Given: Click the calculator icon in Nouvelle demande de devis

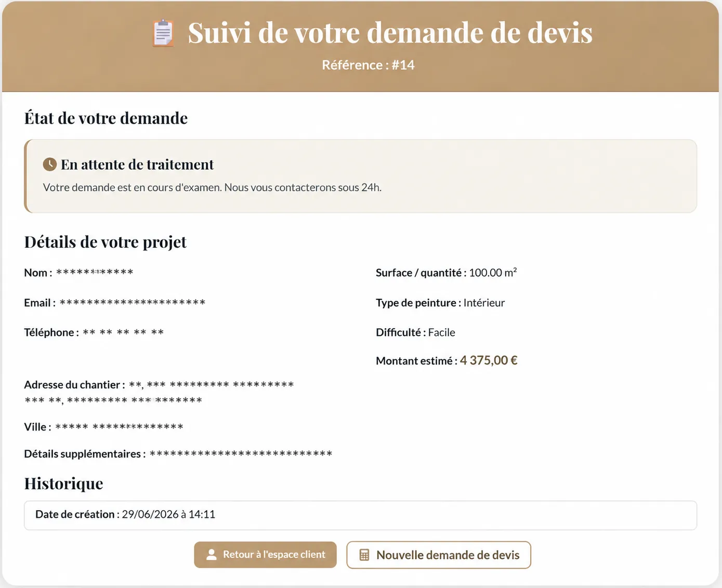Looking at the screenshot, I should (x=364, y=555).
